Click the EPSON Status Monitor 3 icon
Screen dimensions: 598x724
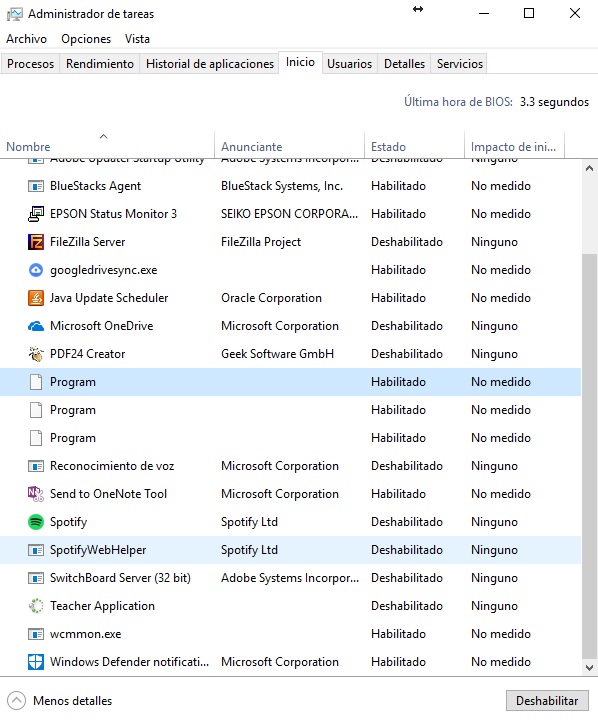coord(36,214)
